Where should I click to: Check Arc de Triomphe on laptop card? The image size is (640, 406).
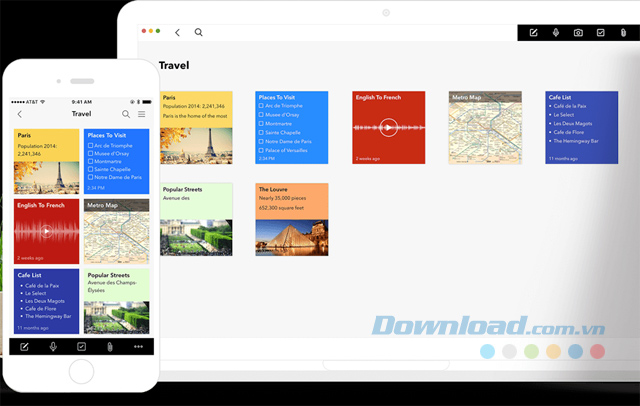tap(261, 106)
